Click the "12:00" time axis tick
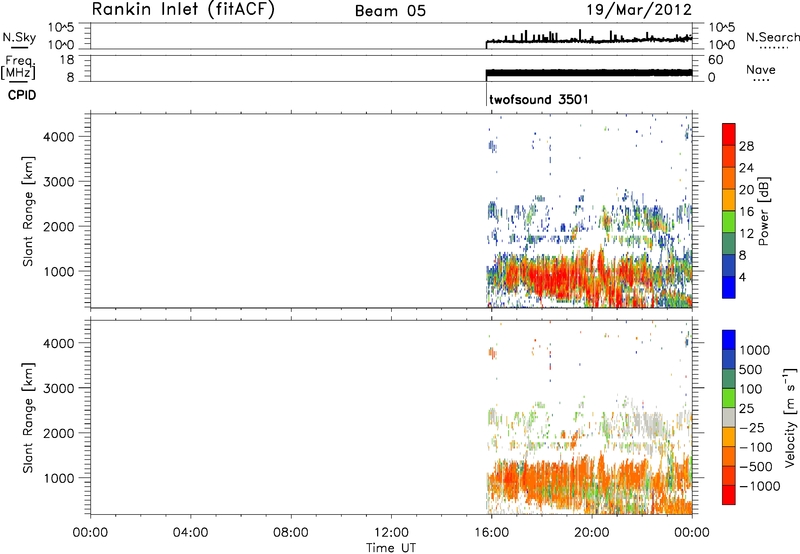The width and height of the screenshot is (800, 554). [391, 533]
